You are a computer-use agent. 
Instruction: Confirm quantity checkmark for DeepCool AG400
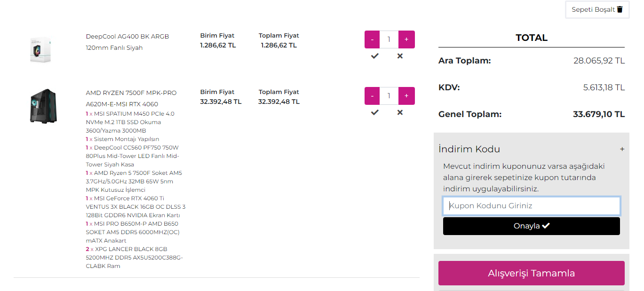[374, 56]
